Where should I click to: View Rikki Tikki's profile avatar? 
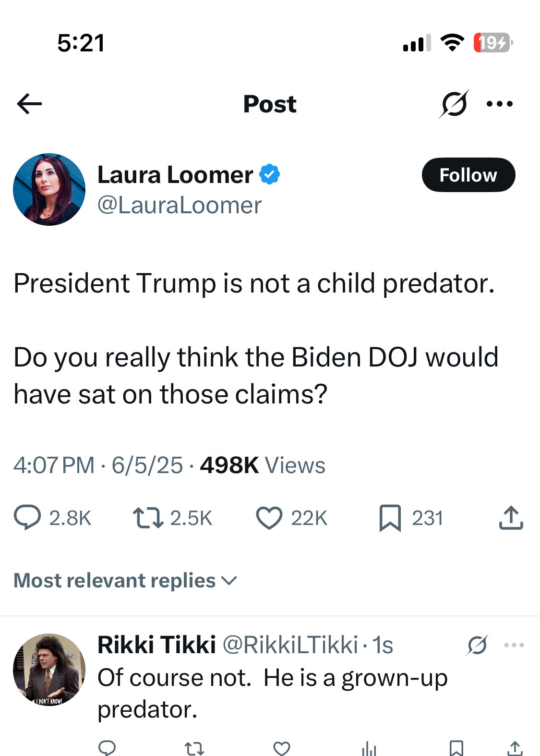click(x=49, y=670)
